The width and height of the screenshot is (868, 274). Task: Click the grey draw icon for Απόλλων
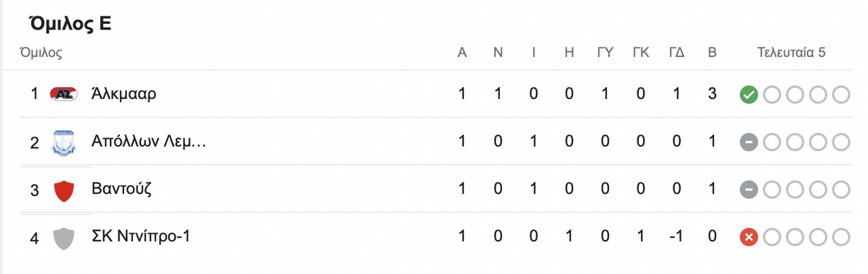pos(749,142)
